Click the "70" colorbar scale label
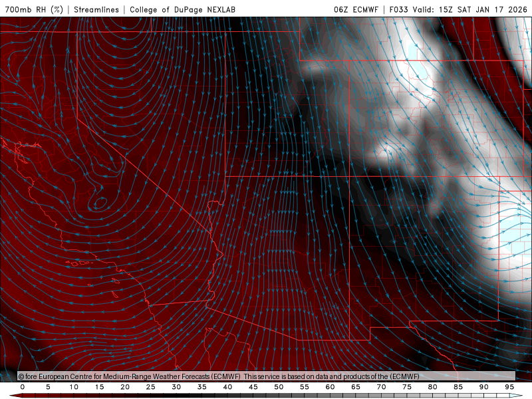 381,387
